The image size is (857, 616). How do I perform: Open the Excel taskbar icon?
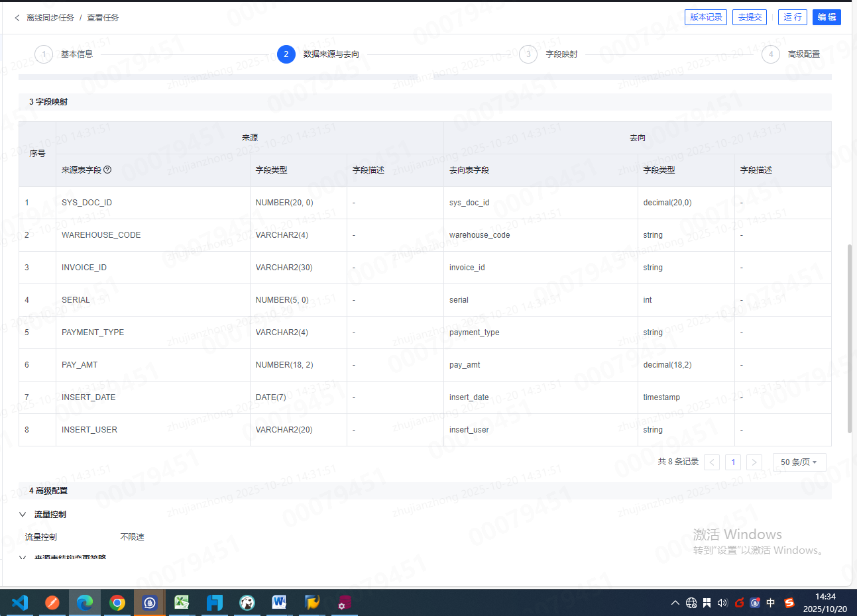(182, 603)
